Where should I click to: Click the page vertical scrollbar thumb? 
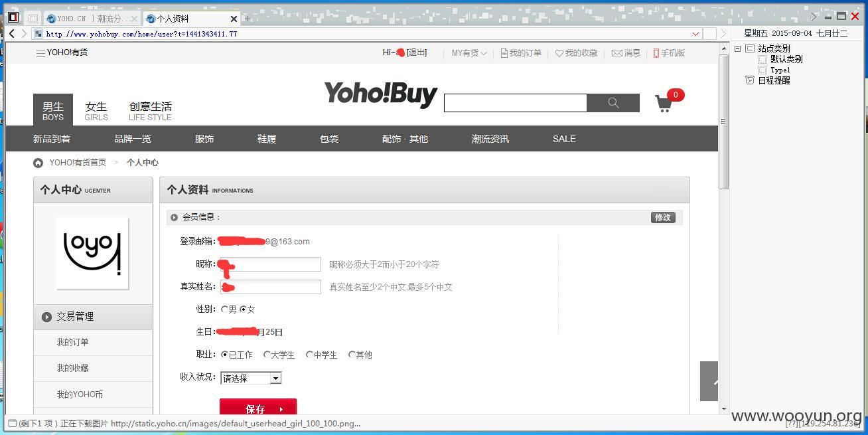point(724,122)
